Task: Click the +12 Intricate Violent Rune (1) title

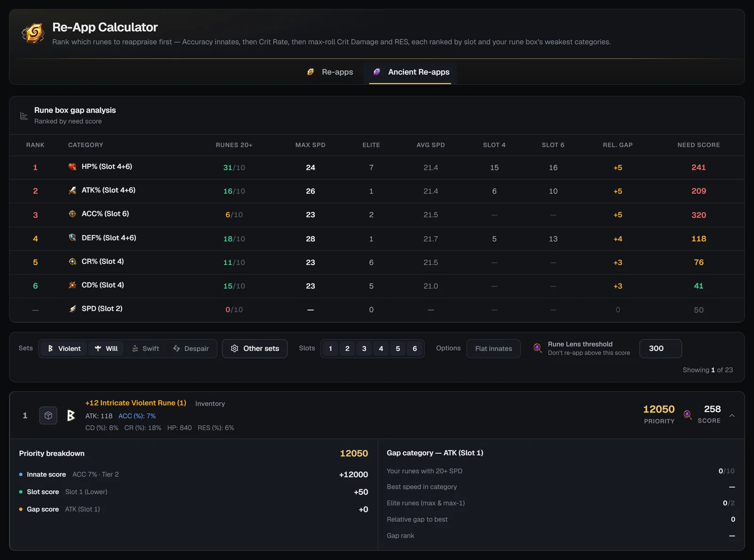Action: click(136, 403)
